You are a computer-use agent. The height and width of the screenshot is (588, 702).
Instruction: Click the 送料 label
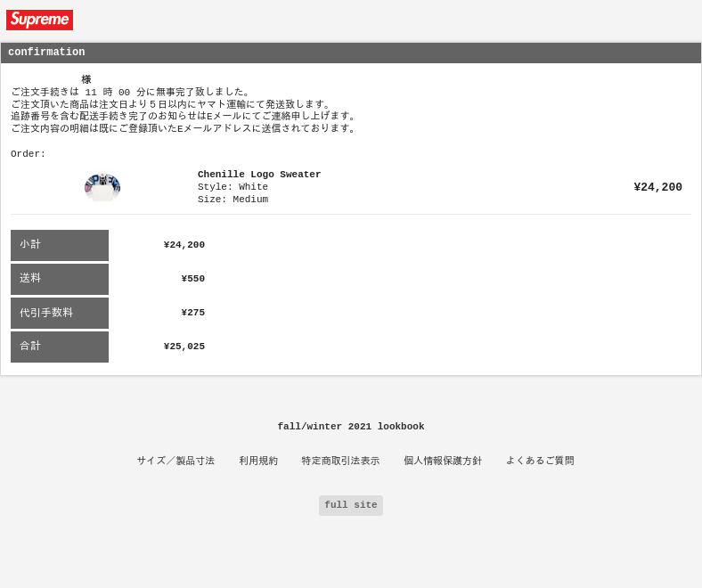click(x=60, y=279)
